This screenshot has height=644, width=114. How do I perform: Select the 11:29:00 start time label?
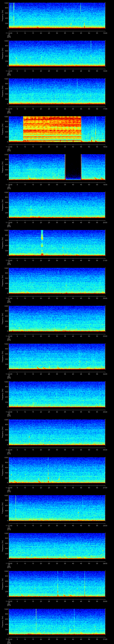(x=9, y=601)
